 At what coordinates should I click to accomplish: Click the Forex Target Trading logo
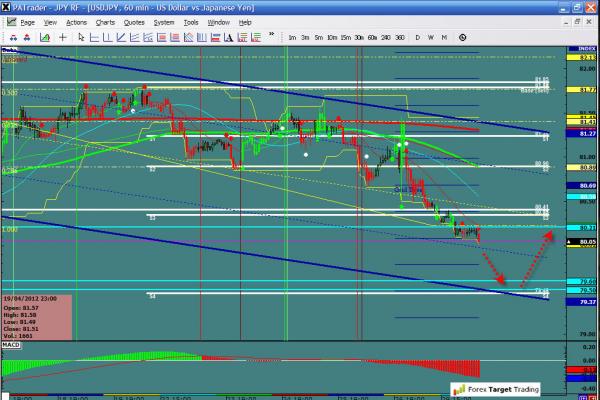pos(497,389)
